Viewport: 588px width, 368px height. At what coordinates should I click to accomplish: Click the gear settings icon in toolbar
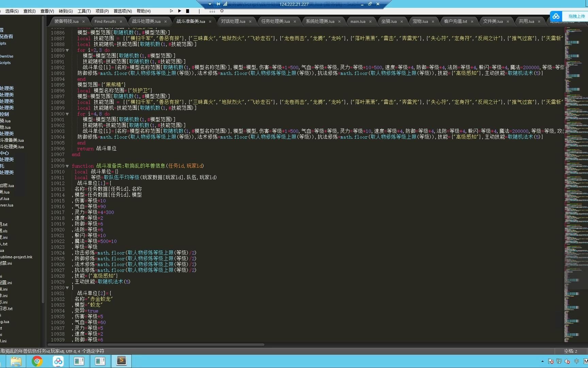[222, 11]
